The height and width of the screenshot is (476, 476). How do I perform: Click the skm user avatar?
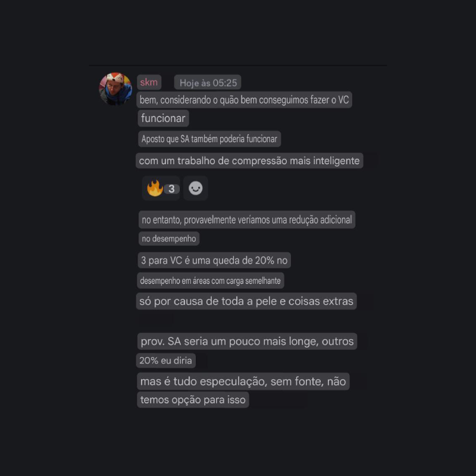pos(115,89)
